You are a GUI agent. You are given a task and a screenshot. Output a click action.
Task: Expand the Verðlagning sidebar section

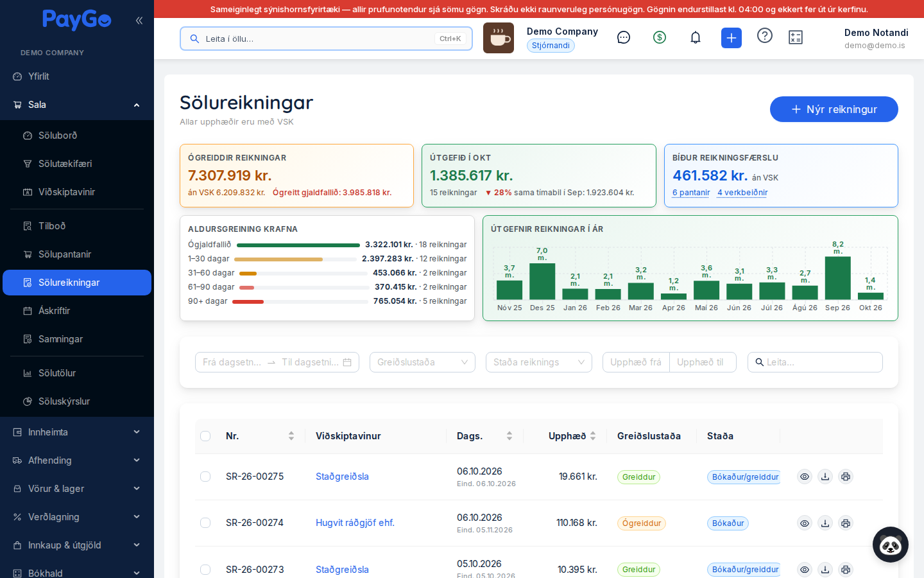click(x=77, y=517)
